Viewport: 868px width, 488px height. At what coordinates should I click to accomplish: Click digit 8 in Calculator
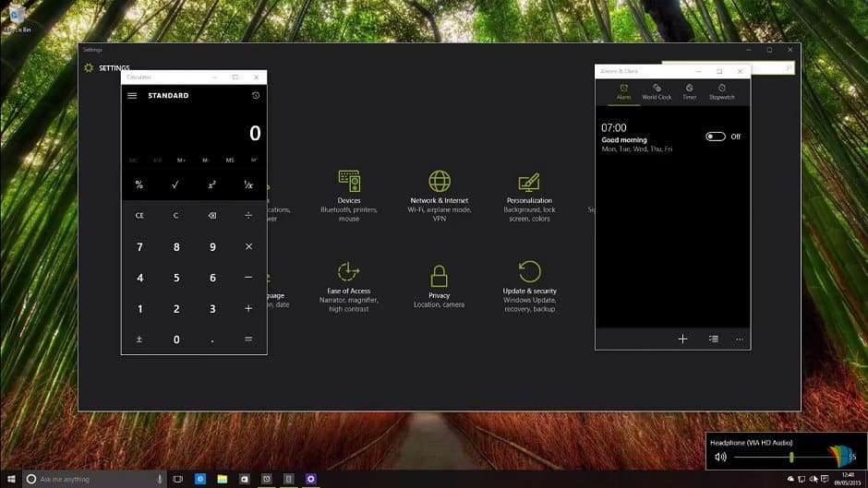click(x=175, y=246)
